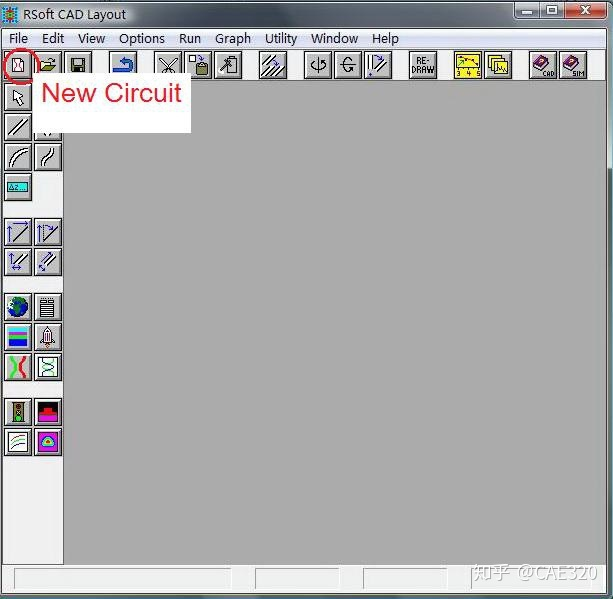Click the curved lines plot icon

[x=18, y=442]
